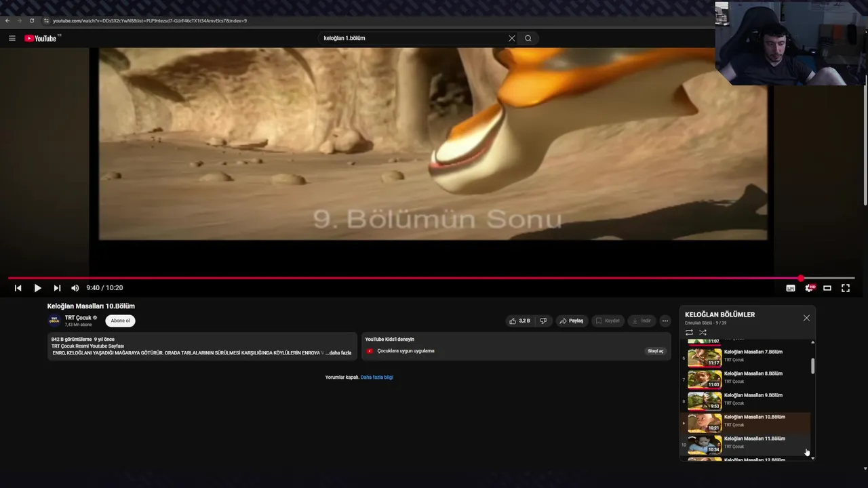Click the 11:17 thumbnail of 7.Bölüm
The height and width of the screenshot is (488, 868).
(705, 358)
